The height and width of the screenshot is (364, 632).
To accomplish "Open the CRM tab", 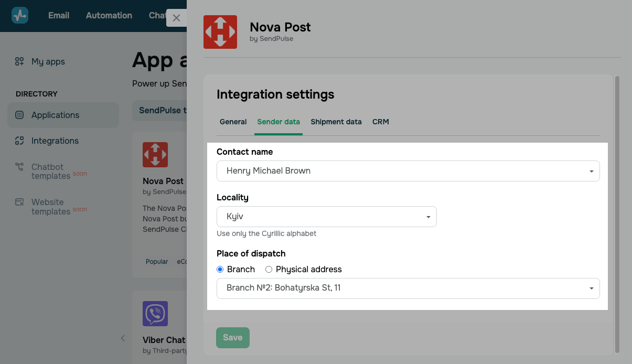I will [380, 122].
